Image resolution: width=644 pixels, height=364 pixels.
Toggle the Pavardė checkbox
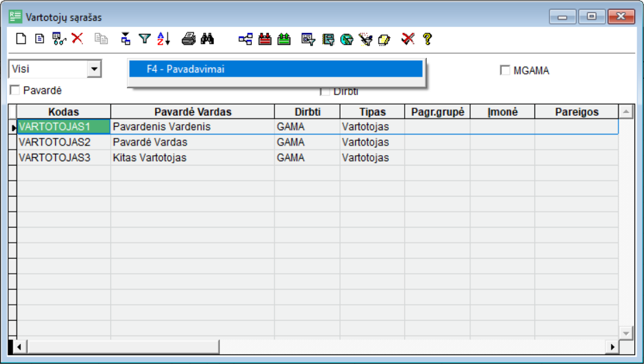pyautogui.click(x=14, y=90)
